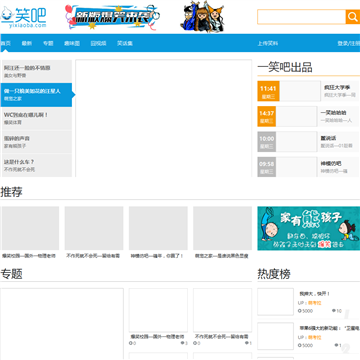Click the 推荐 section heading

click(11, 192)
